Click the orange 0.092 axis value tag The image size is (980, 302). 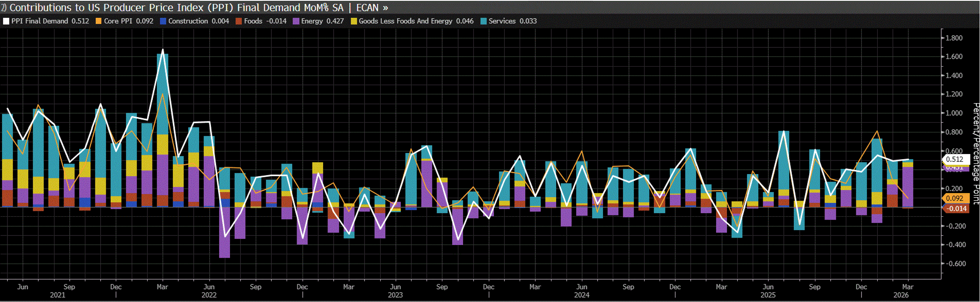955,198
